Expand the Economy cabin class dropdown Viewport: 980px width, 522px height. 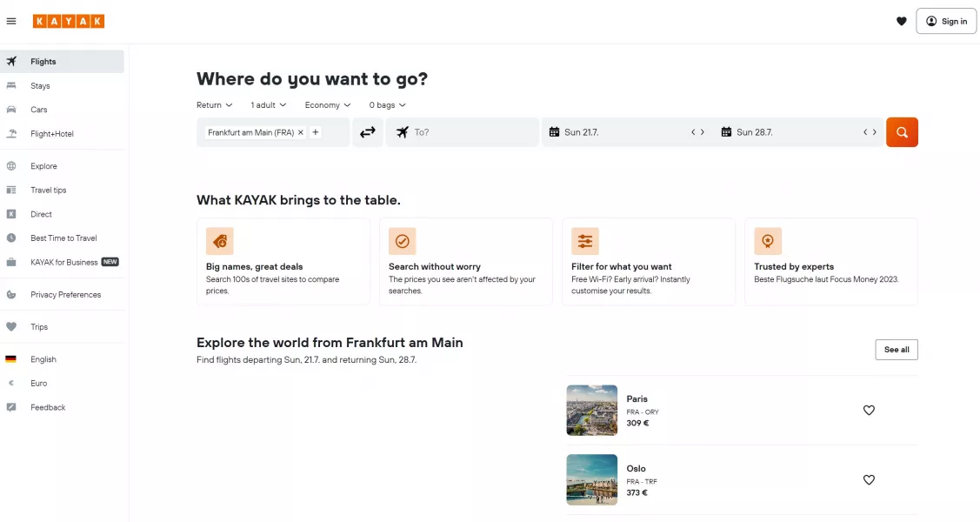click(x=328, y=105)
